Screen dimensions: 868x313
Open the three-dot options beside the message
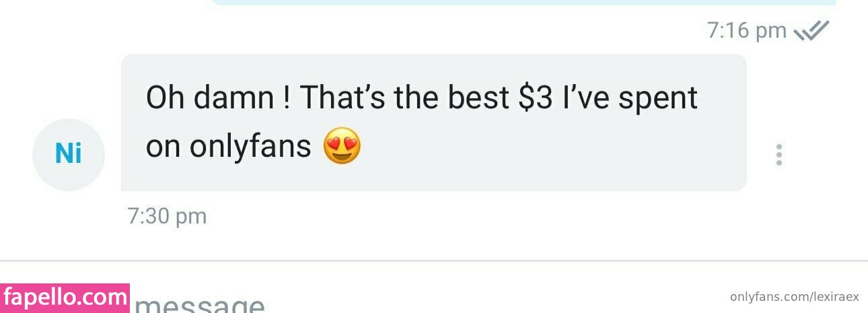click(779, 155)
